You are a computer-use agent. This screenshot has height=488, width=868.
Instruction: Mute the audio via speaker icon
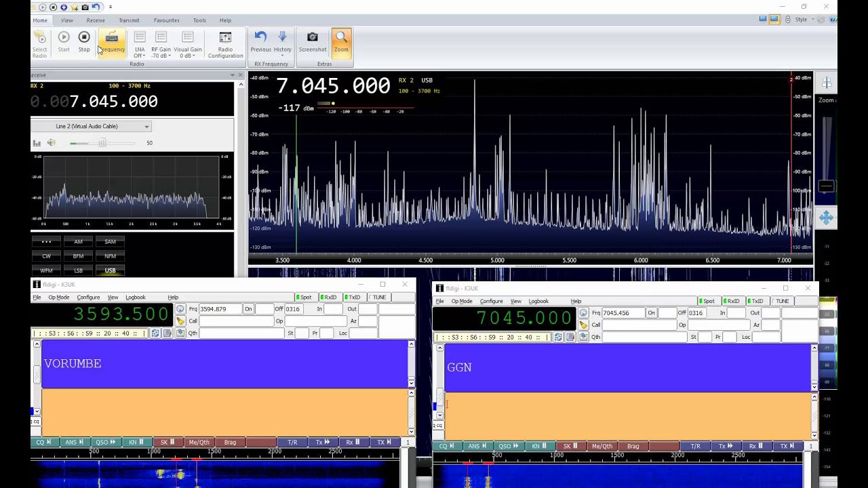[52, 143]
